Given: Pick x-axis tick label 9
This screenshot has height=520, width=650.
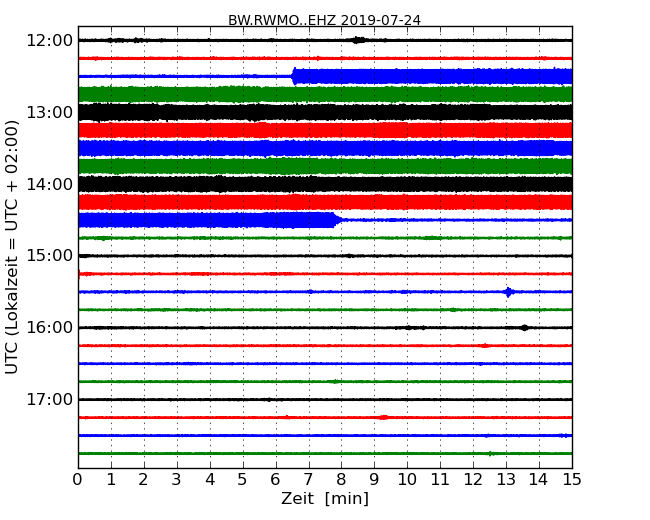Looking at the screenshot, I should coord(374,480).
